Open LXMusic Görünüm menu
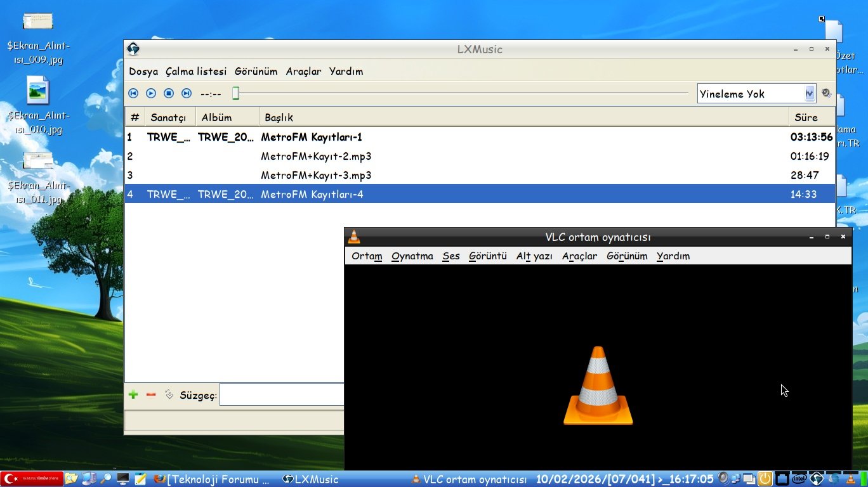 (256, 72)
